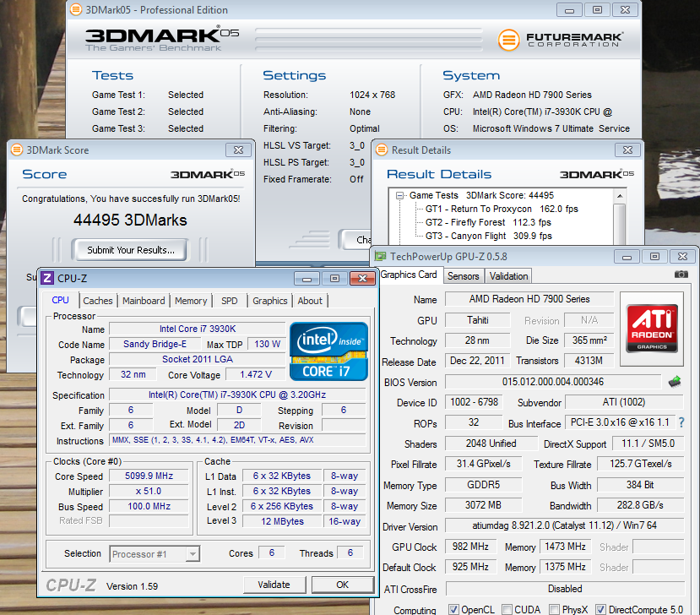The image size is (700, 615).
Task: Click the GPU-Z Name field value
Action: [529, 299]
